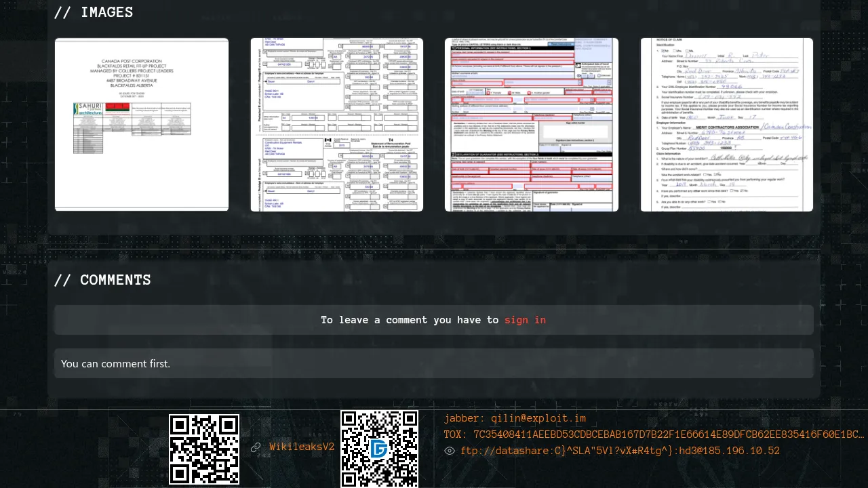This screenshot has width=868, height=488.
Task: Open the WikileaksV2 link
Action: [302, 447]
